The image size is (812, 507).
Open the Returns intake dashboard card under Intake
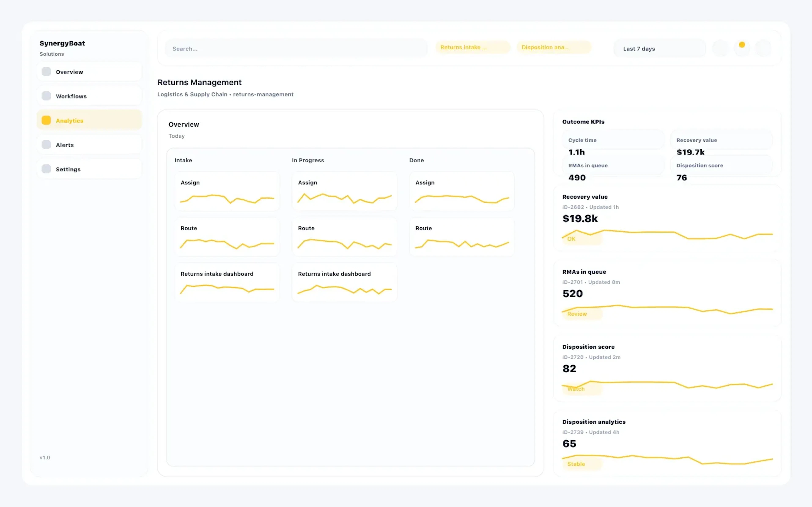coord(227,282)
